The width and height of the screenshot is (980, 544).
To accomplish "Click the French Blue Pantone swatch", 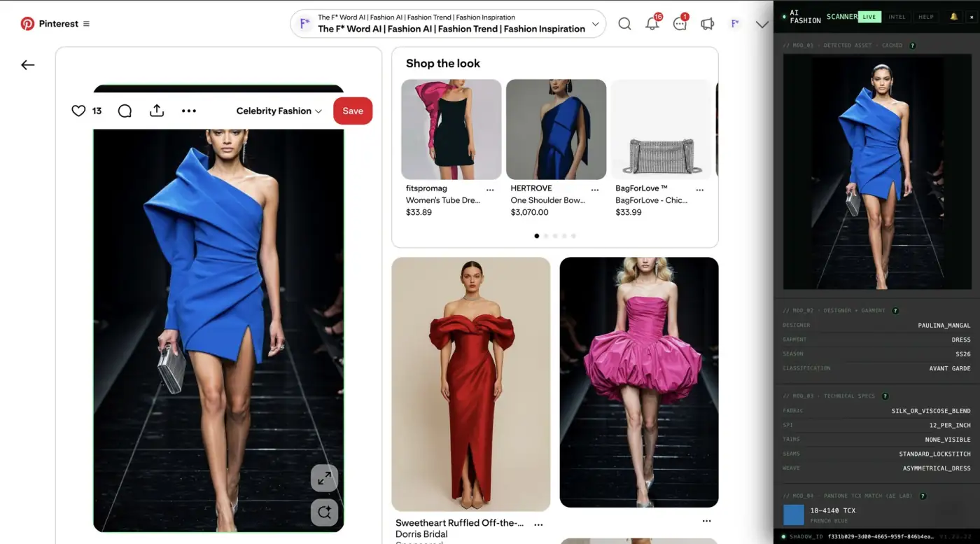I will pos(794,515).
